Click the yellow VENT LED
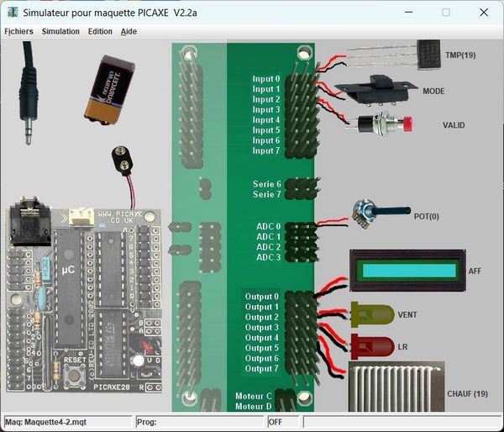This screenshot has width=504, height=432. click(372, 315)
